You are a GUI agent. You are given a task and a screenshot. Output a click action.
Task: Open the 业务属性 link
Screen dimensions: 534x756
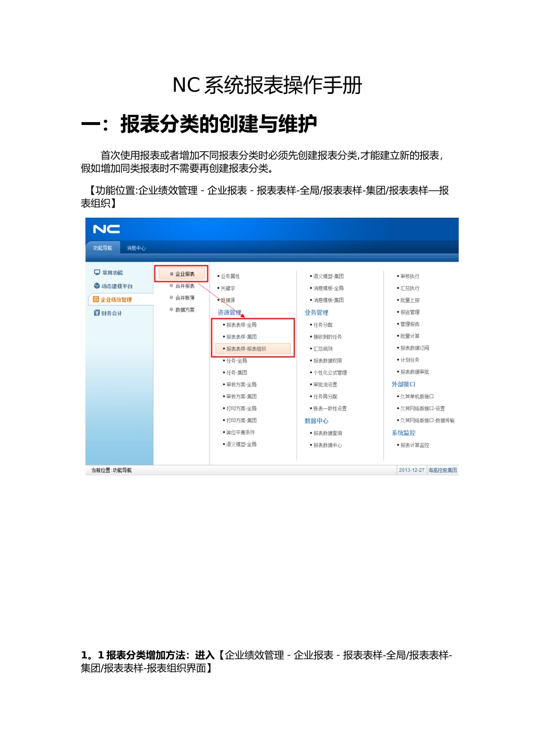click(x=230, y=276)
